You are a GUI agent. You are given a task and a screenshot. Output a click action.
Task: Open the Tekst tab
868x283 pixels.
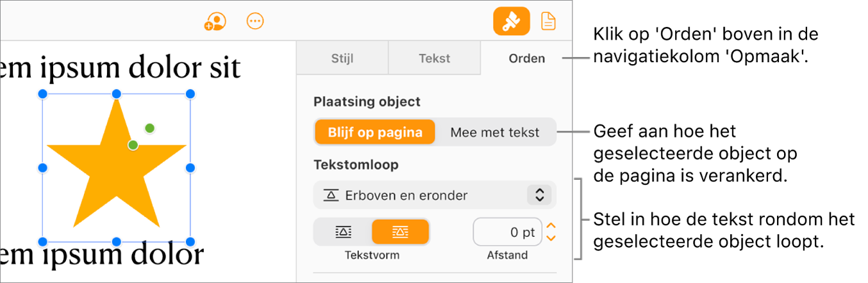[x=434, y=58]
